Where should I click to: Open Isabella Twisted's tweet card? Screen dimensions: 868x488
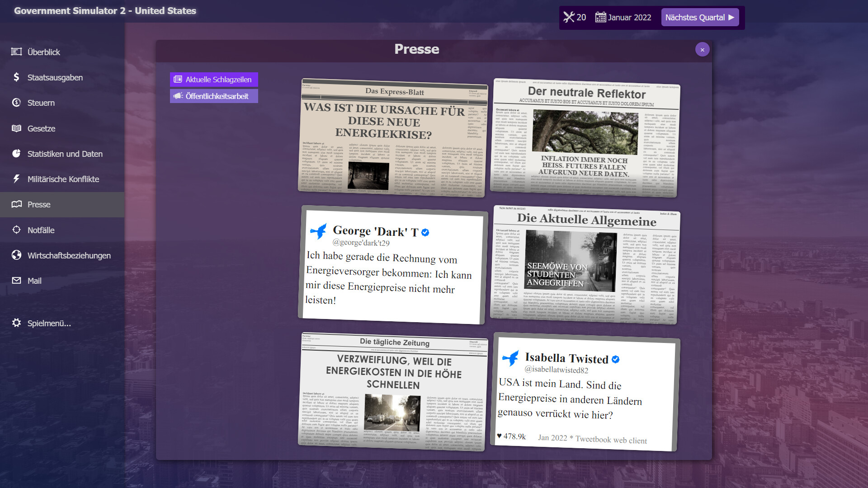point(585,393)
